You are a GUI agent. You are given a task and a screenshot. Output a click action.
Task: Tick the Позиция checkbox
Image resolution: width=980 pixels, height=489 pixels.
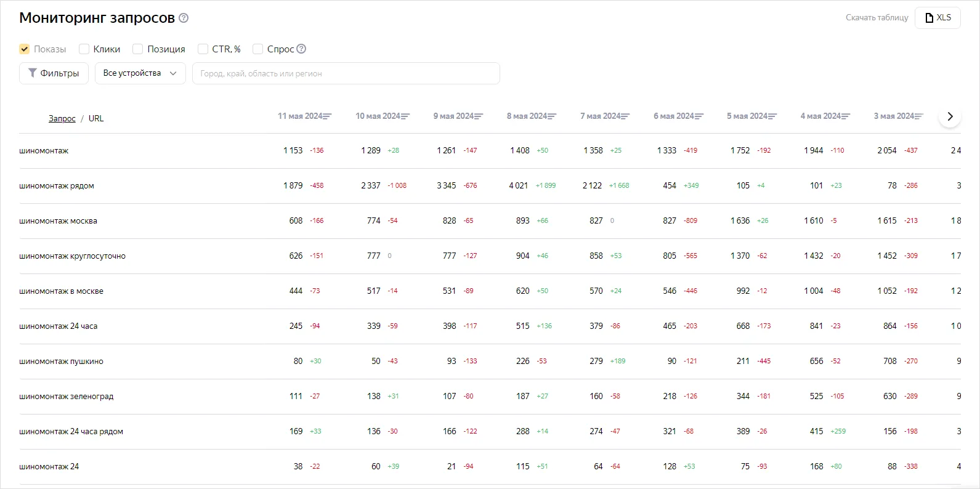[x=138, y=49]
